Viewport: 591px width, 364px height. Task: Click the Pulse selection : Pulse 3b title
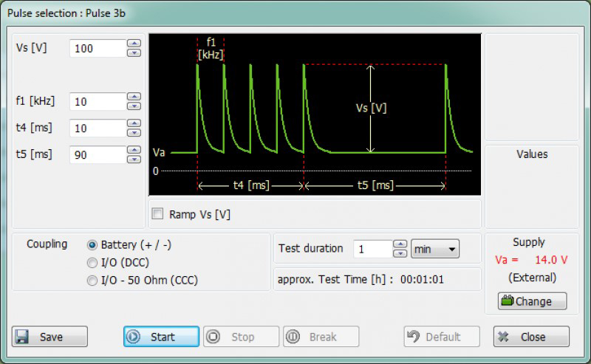pyautogui.click(x=66, y=13)
